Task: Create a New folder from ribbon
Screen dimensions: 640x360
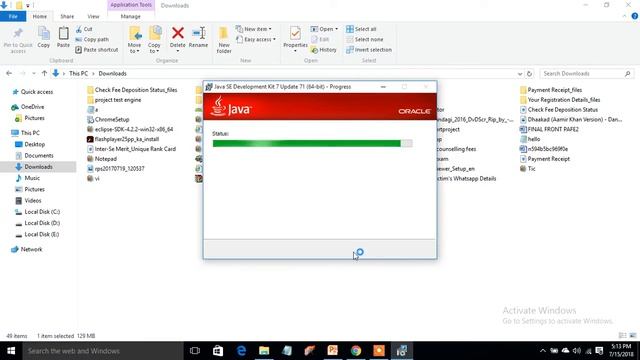Action: pyautogui.click(x=224, y=40)
